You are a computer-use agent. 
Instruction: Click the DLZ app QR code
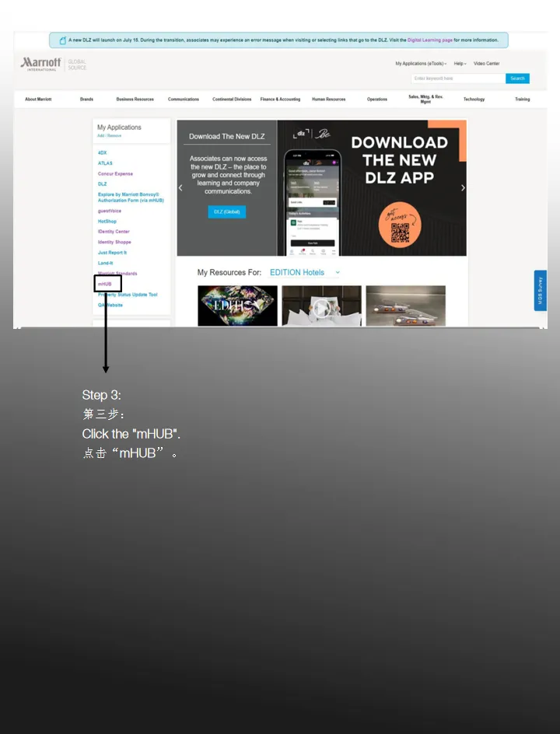pyautogui.click(x=400, y=232)
